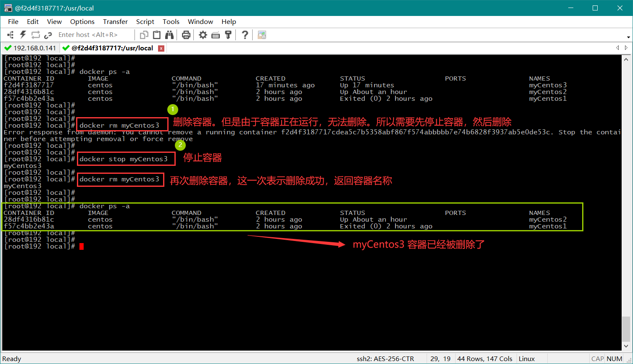Click the Print icon in toolbar
633x364 pixels.
click(186, 35)
